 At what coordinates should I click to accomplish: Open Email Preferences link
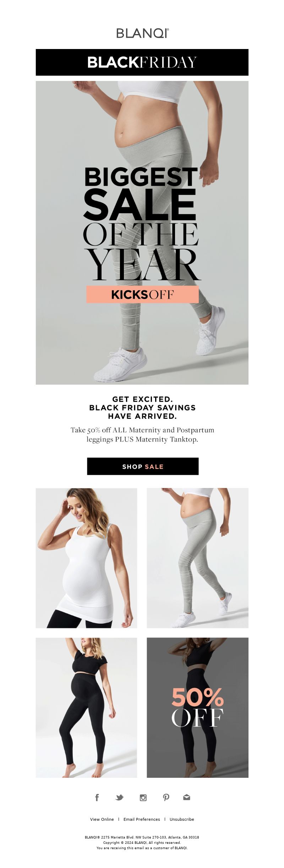pyautogui.click(x=142, y=819)
